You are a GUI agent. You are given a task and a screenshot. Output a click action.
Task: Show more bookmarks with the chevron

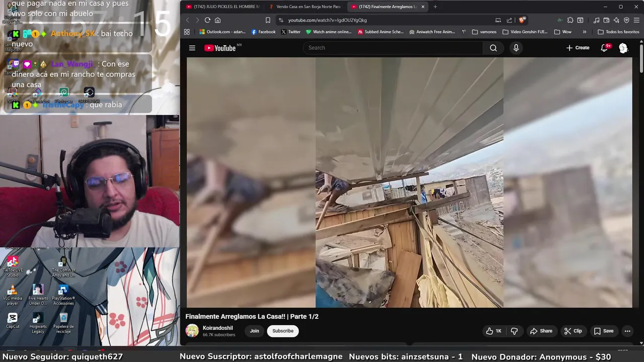tap(584, 32)
